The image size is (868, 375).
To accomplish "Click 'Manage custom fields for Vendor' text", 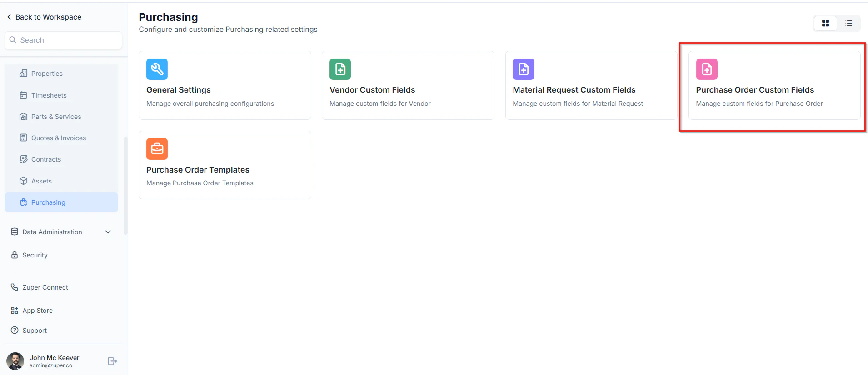I will point(380,104).
